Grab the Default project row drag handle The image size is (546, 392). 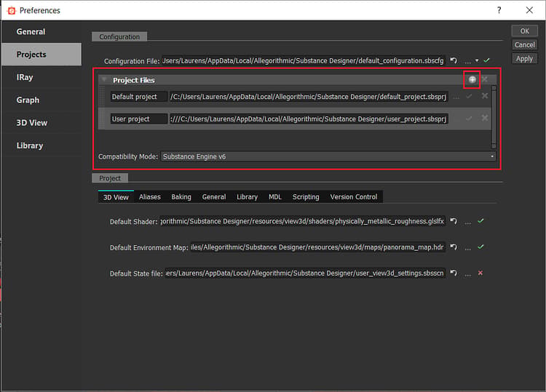pyautogui.click(x=102, y=96)
